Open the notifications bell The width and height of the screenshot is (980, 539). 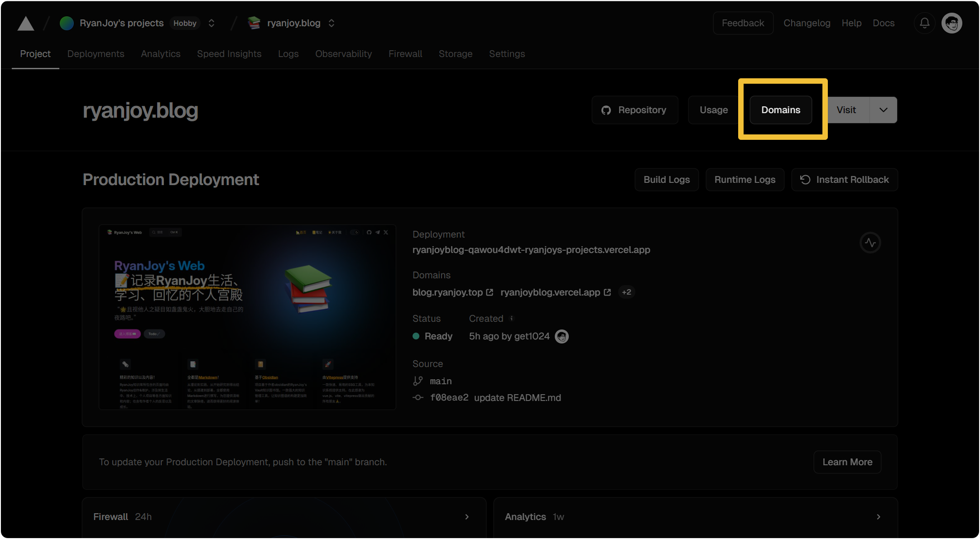[924, 23]
